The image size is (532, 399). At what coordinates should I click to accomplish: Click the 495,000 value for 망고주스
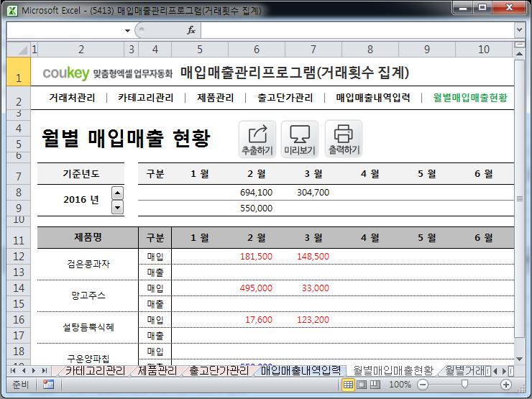point(256,288)
